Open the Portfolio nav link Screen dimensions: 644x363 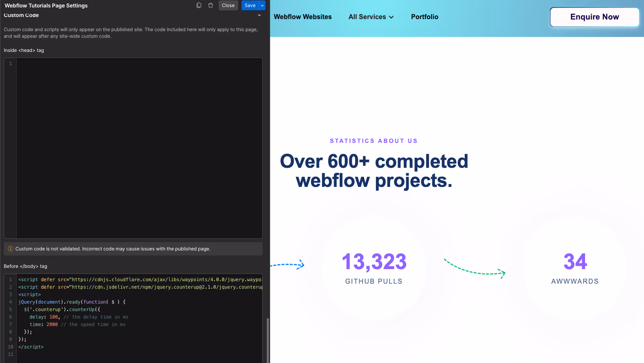[424, 17]
